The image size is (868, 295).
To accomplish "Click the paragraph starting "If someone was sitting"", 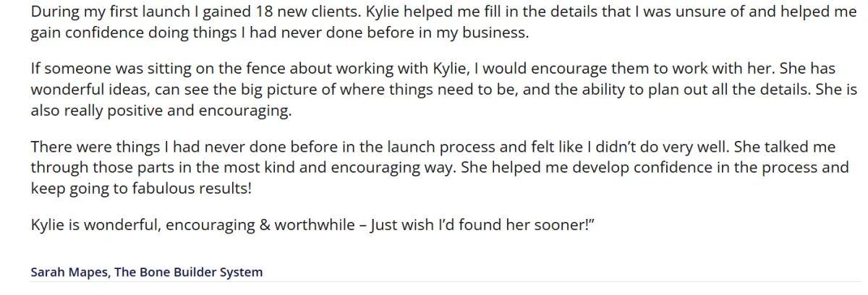I will pos(443,90).
